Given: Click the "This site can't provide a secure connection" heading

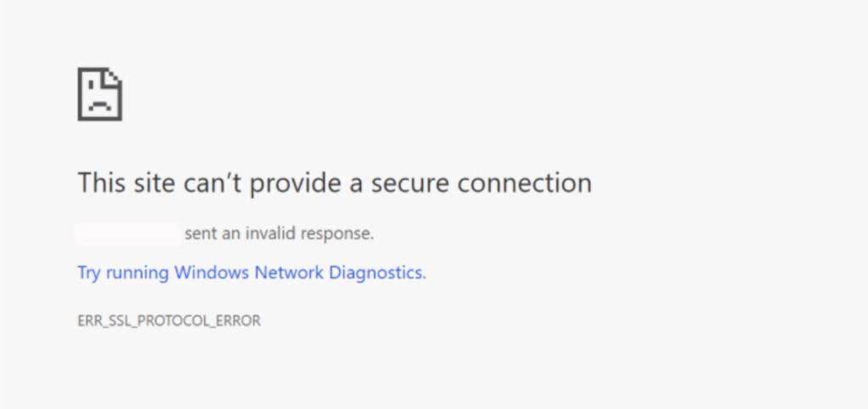Looking at the screenshot, I should [x=334, y=182].
